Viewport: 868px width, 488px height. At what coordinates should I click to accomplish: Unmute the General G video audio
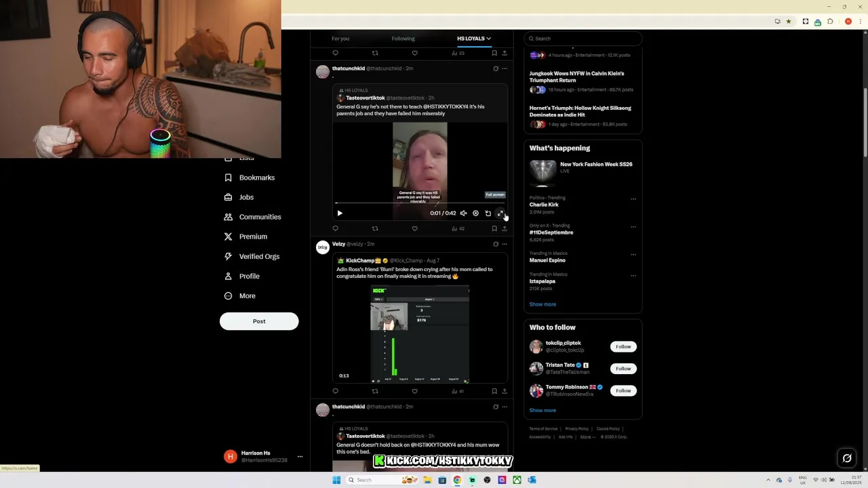coord(463,213)
